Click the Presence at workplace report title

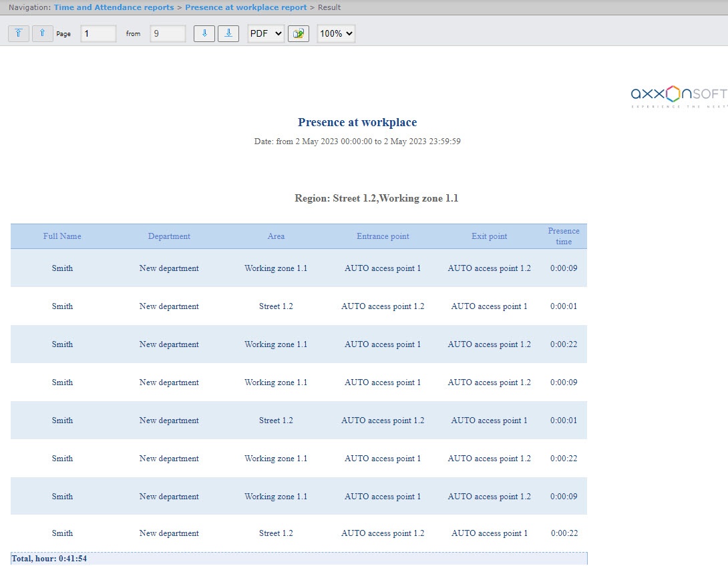coord(357,122)
